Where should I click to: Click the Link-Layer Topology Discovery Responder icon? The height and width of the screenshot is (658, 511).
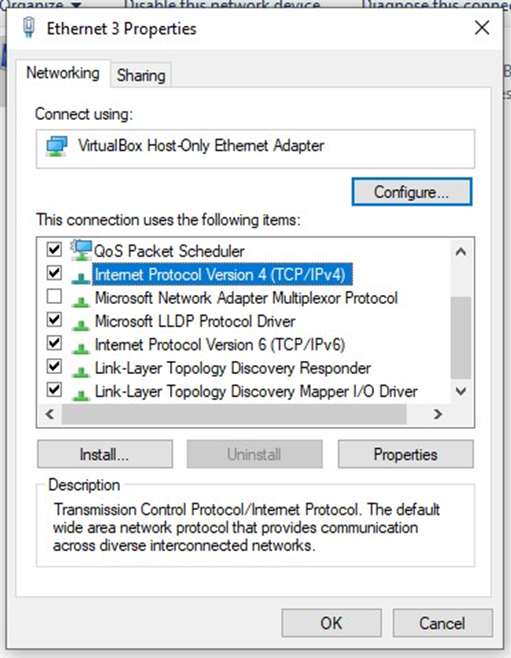(81, 371)
